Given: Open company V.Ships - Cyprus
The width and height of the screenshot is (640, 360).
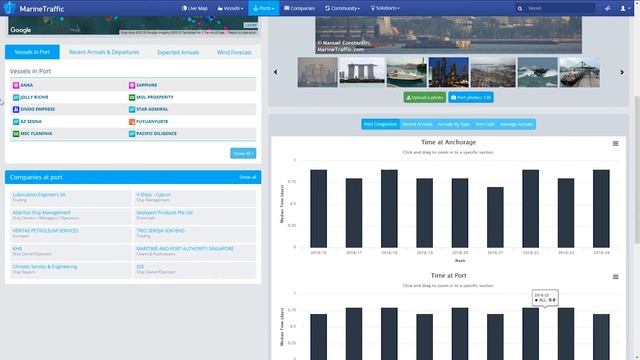Looking at the screenshot, I should (x=153, y=195).
